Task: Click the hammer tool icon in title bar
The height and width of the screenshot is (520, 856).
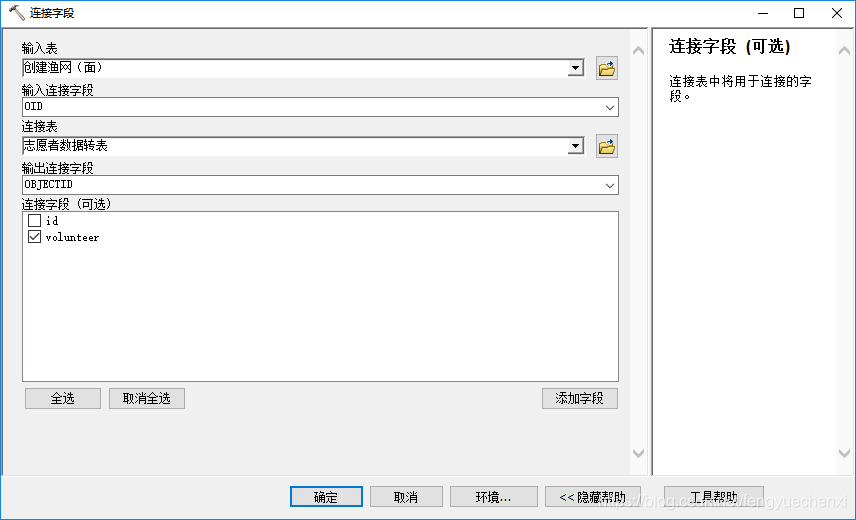Action: coord(16,13)
